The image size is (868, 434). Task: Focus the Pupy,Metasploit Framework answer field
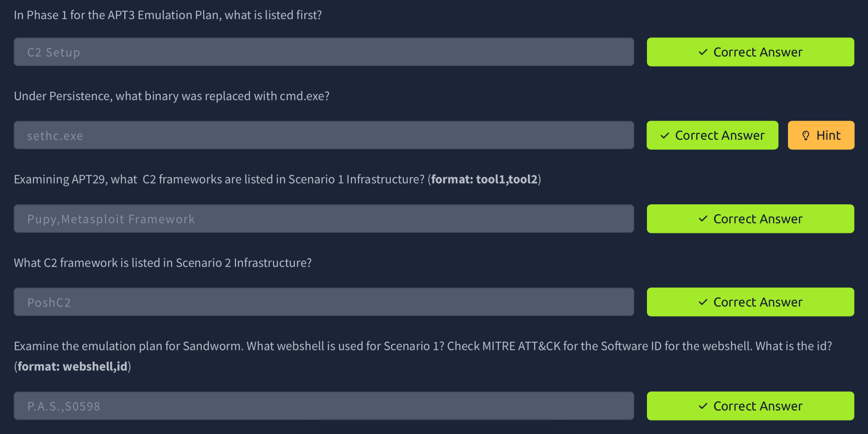(324, 219)
